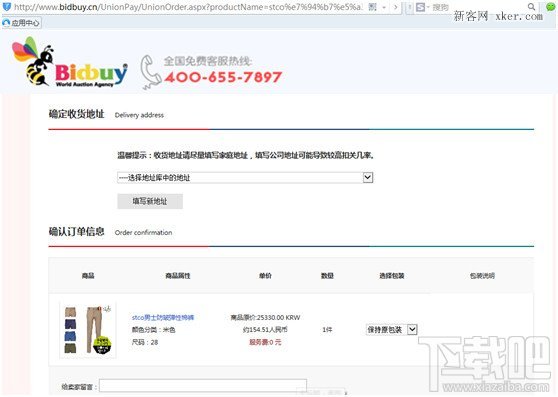Click the go forward arrow in address bar
Image resolution: width=558 pixels, height=397 pixels.
[x=395, y=7]
